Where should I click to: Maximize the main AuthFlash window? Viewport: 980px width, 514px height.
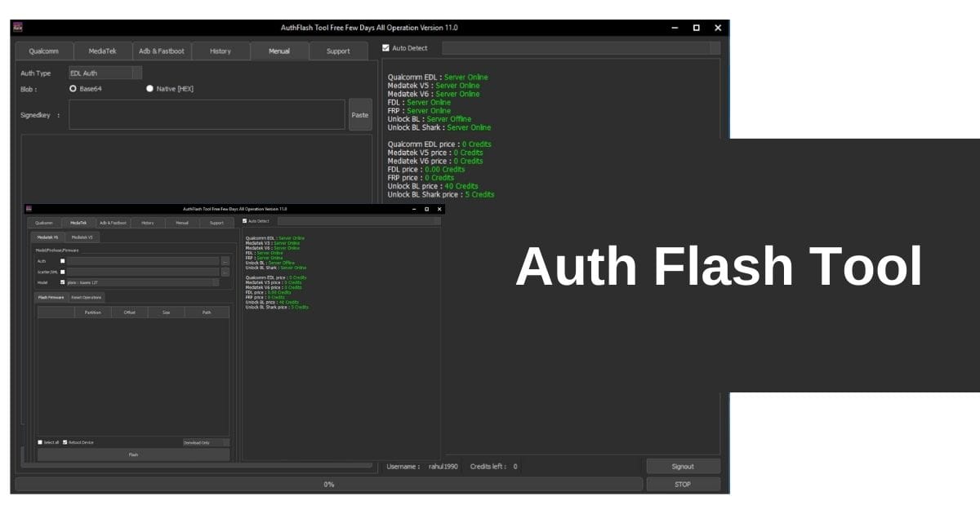tap(696, 28)
